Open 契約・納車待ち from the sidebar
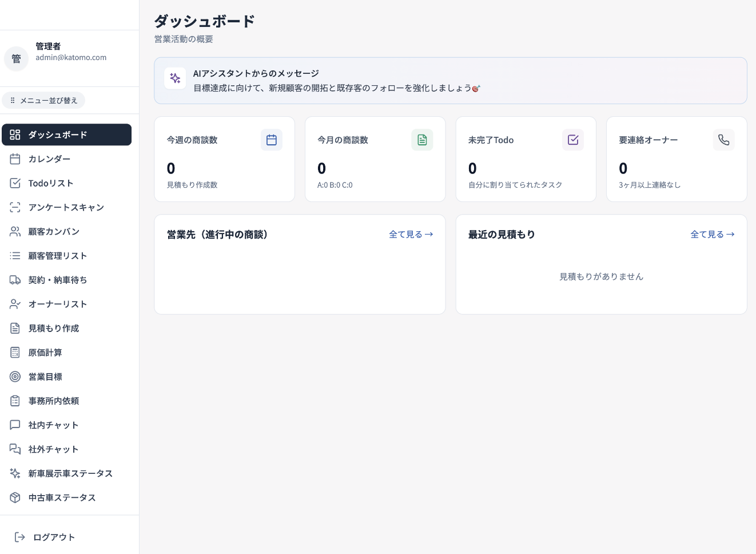Image resolution: width=756 pixels, height=554 pixels. coord(58,280)
